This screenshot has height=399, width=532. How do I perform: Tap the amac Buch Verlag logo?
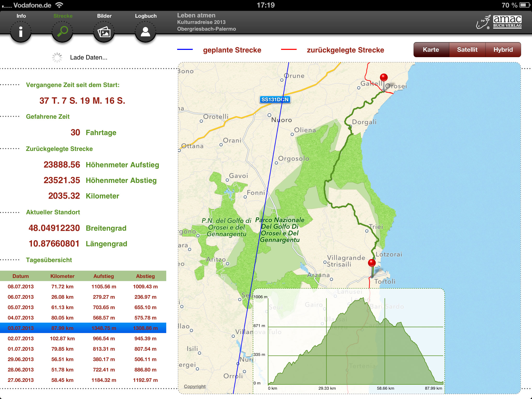click(x=499, y=22)
